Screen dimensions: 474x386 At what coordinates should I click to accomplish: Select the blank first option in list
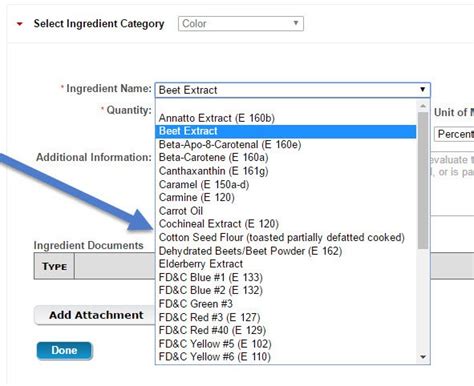coord(286,105)
